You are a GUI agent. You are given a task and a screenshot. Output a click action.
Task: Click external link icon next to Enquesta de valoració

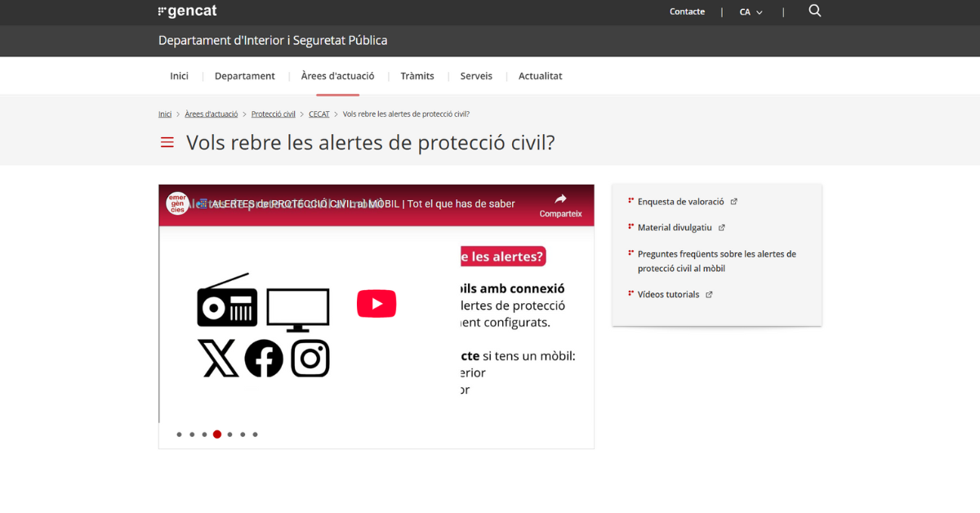[733, 202]
